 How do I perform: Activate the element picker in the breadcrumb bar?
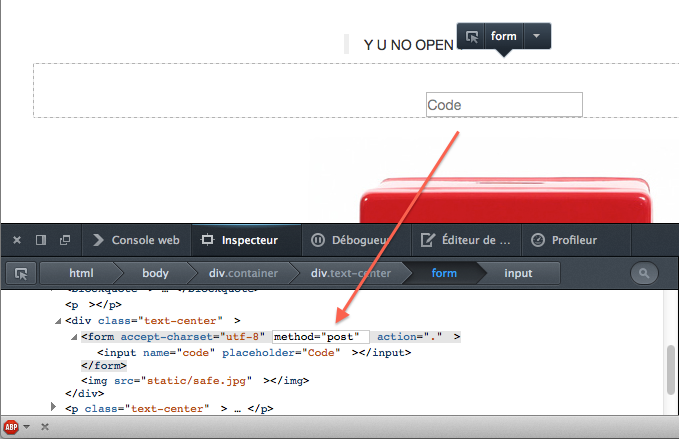pyautogui.click(x=21, y=273)
